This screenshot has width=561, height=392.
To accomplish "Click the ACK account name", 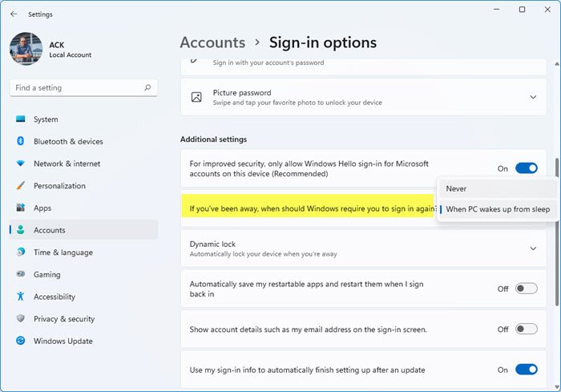I will (57, 45).
